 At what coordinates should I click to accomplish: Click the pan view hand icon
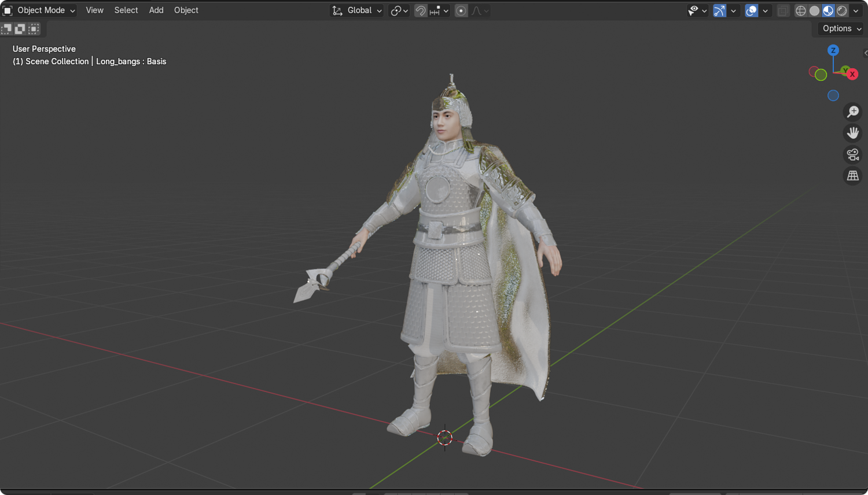(x=853, y=133)
